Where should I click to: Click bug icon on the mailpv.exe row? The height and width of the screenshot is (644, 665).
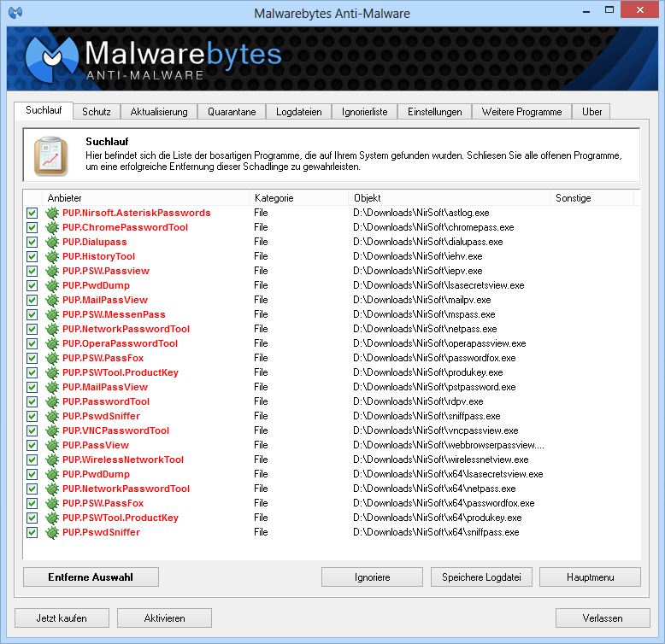[x=52, y=300]
